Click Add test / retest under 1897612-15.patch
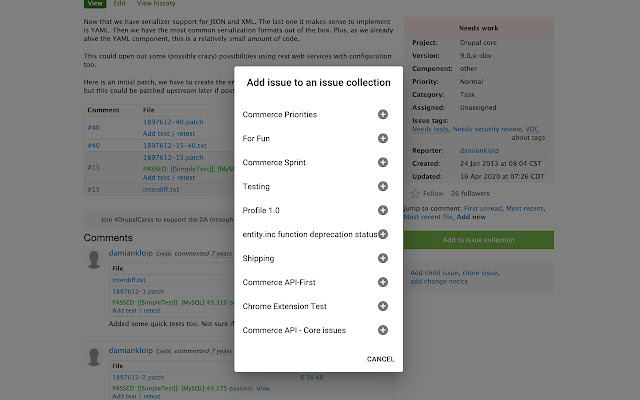The image size is (640, 400). (x=169, y=178)
